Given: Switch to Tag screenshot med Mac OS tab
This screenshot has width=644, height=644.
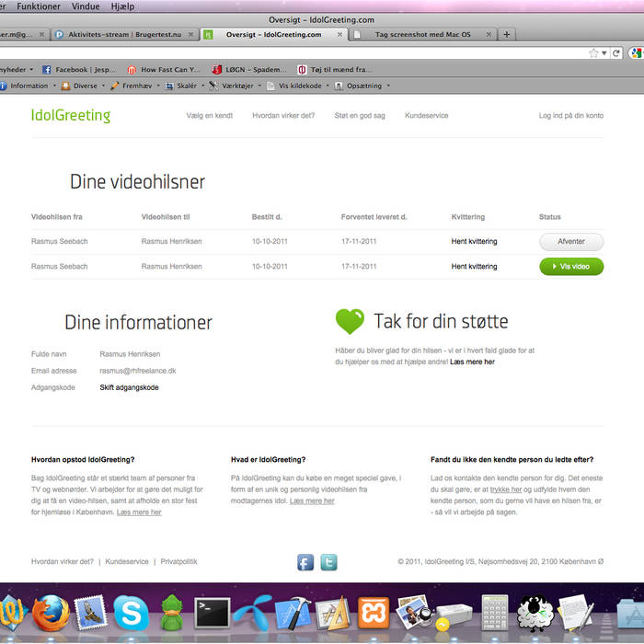Looking at the screenshot, I should (422, 35).
